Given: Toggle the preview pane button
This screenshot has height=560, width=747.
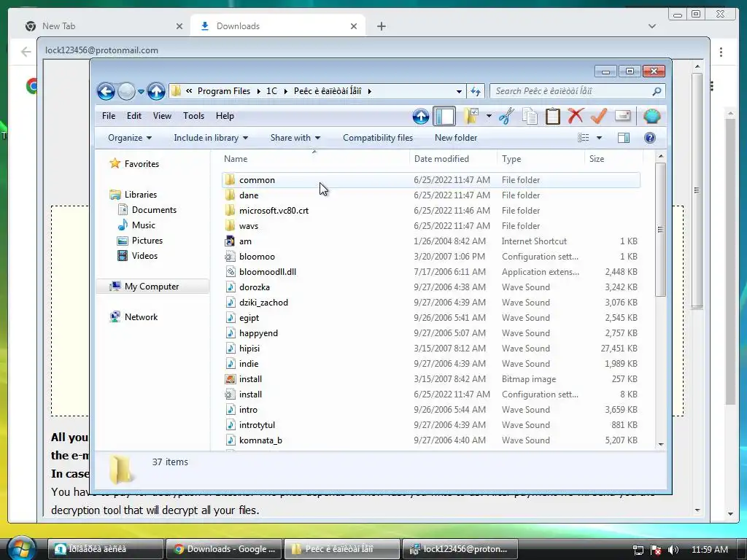Looking at the screenshot, I should (623, 138).
